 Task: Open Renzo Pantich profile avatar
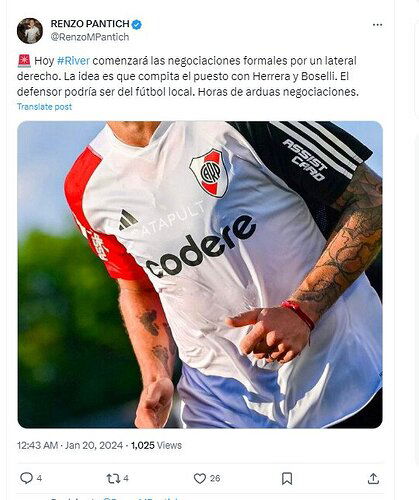pos(30,31)
